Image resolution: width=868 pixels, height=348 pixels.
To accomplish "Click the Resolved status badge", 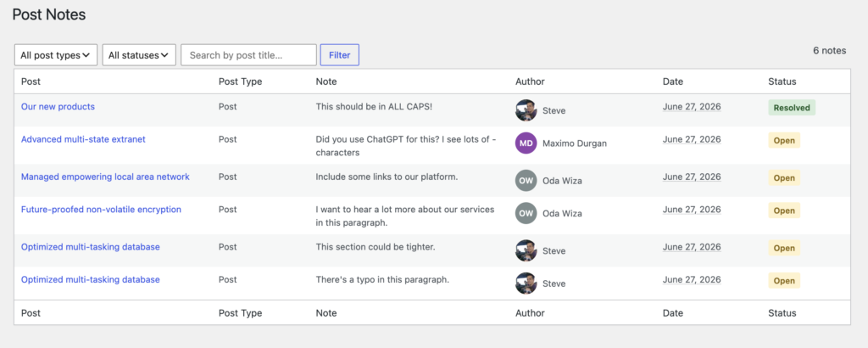I will [792, 108].
